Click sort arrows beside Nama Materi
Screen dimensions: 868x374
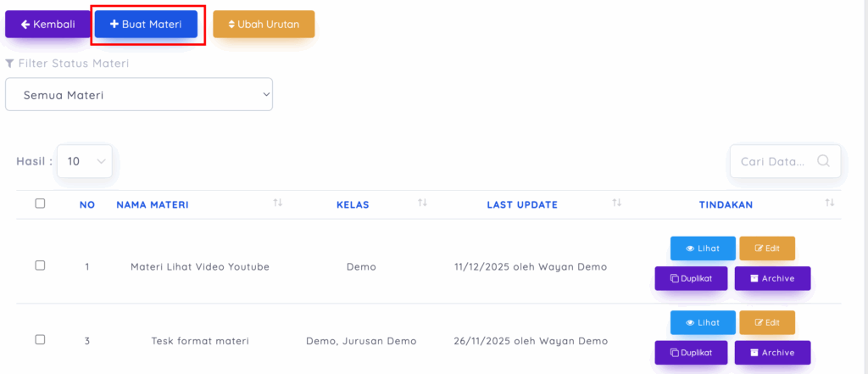click(277, 204)
